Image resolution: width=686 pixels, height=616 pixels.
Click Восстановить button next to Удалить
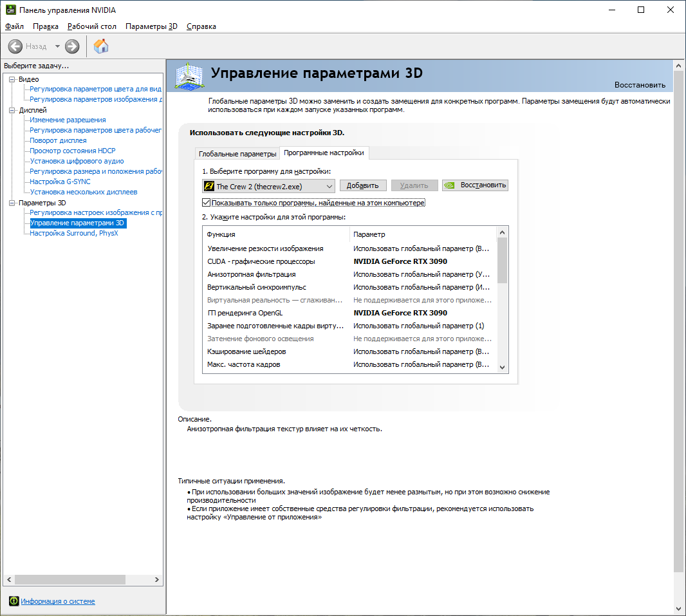tap(475, 185)
